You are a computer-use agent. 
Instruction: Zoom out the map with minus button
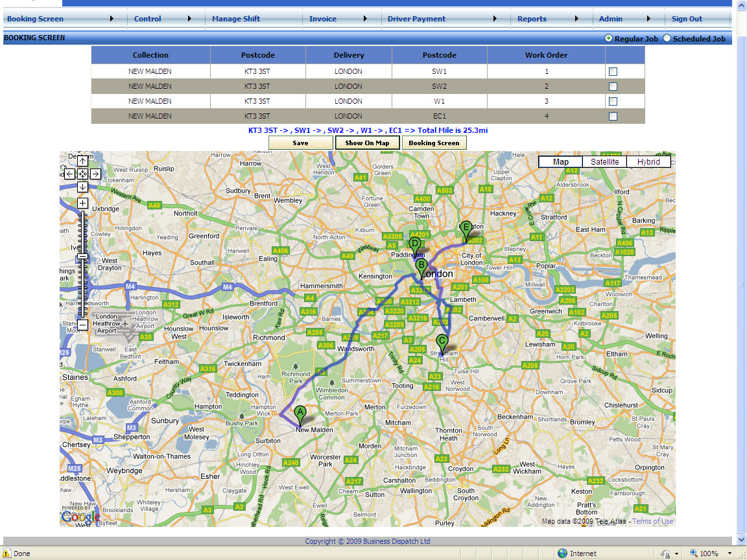coord(82,325)
